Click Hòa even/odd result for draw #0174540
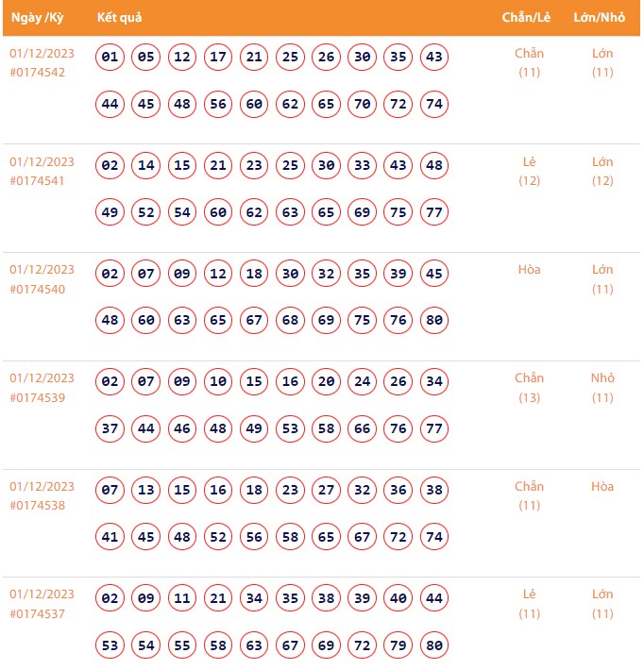The image size is (644, 670). point(530,270)
